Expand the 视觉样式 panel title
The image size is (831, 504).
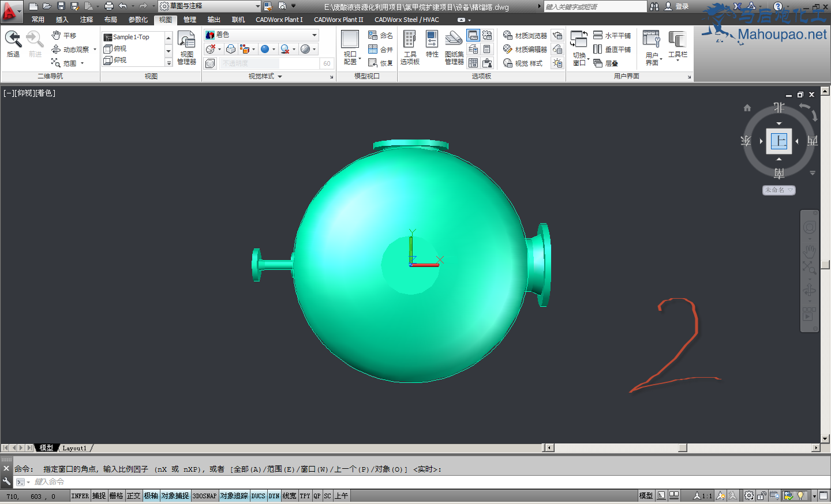tap(265, 76)
